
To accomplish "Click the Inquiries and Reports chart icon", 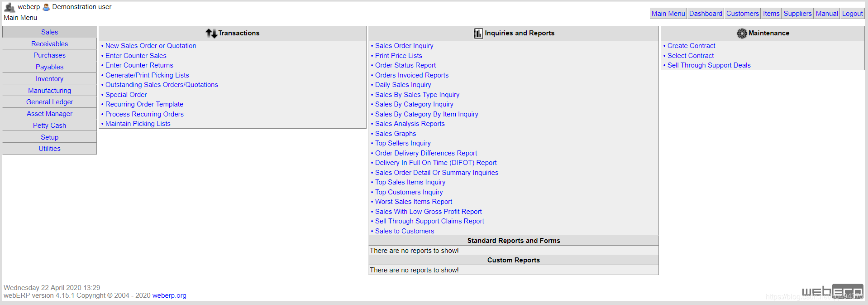I will 478,33.
